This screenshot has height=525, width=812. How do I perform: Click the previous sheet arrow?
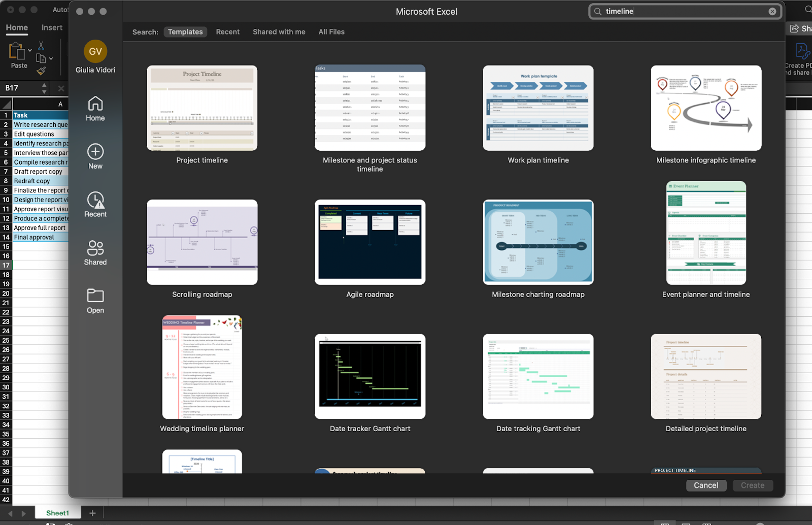click(x=10, y=513)
